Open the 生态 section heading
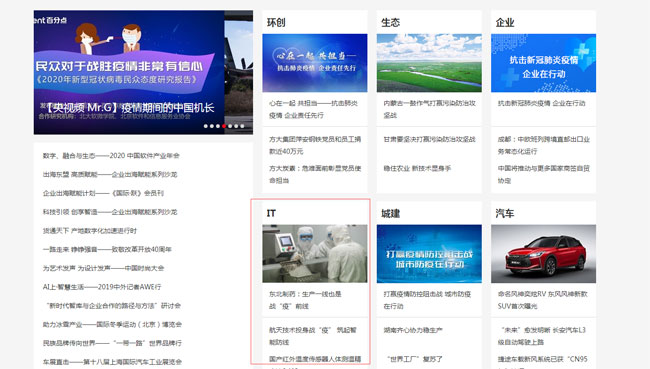Image resolution: width=650 pixels, height=369 pixels. point(390,22)
